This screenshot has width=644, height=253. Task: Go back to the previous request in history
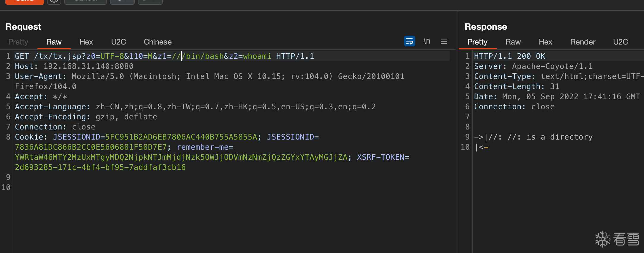122,1
